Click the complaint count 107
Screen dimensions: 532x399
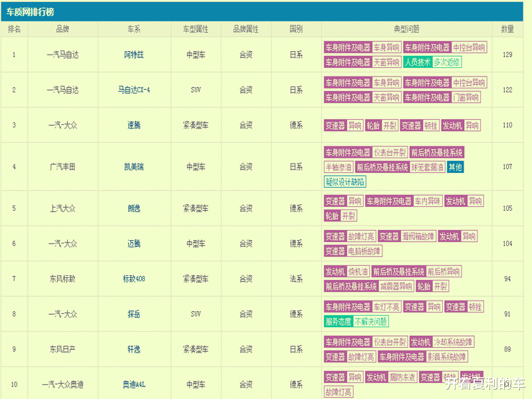click(507, 167)
